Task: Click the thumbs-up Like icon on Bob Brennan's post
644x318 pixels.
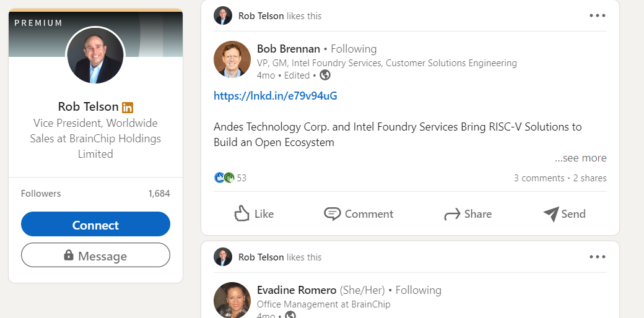Action: coord(241,214)
